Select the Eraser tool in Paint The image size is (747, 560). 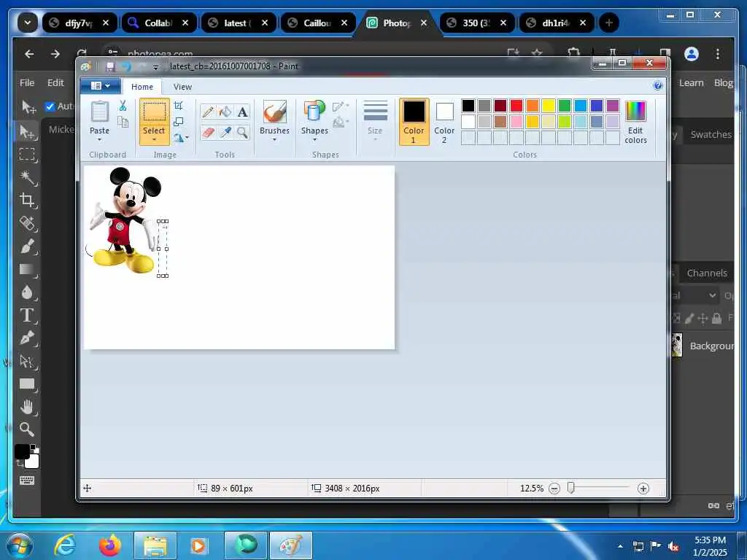click(x=208, y=132)
